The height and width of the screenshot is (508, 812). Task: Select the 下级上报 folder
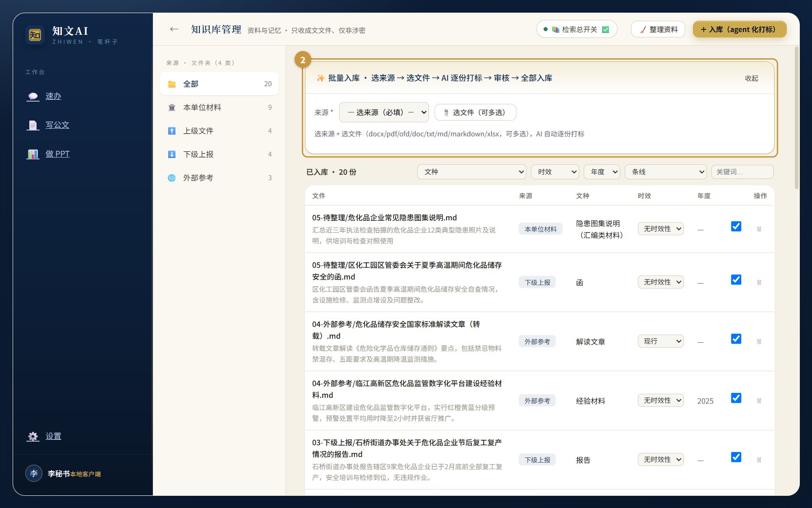(x=219, y=154)
